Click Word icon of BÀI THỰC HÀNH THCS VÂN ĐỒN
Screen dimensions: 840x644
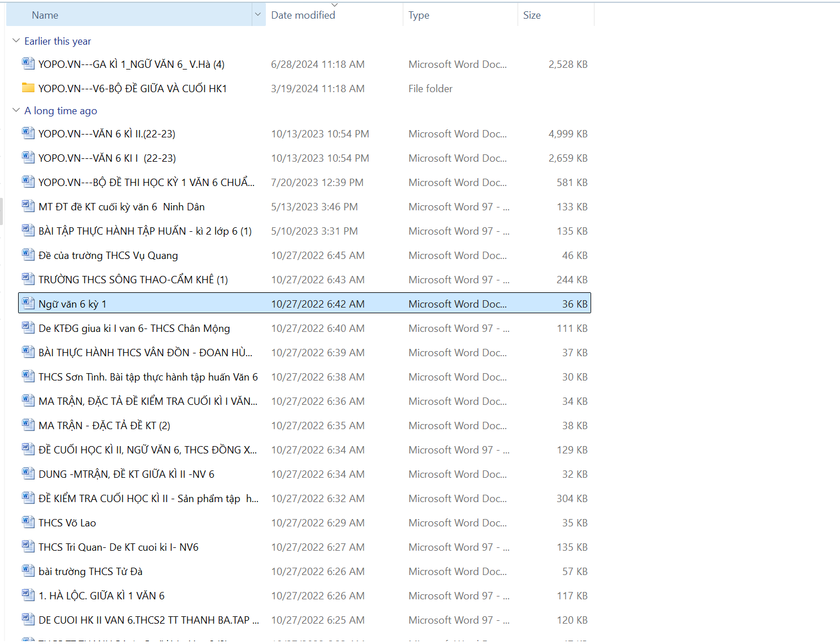coord(28,352)
